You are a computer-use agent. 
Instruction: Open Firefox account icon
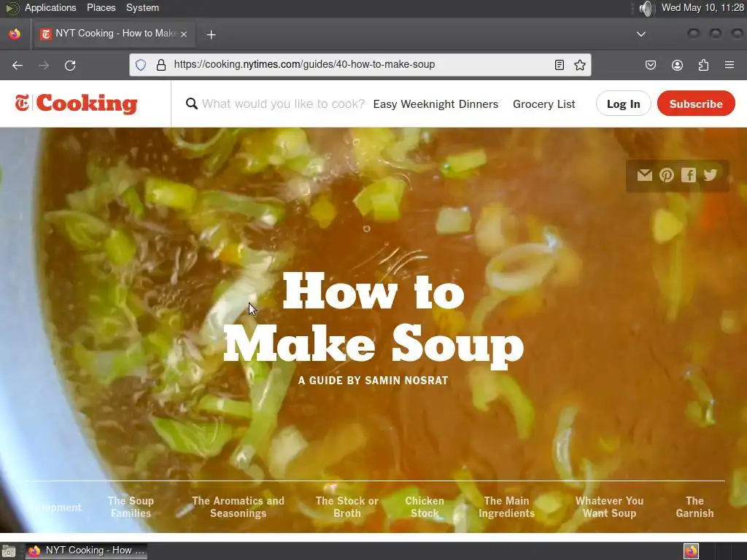[x=677, y=65]
